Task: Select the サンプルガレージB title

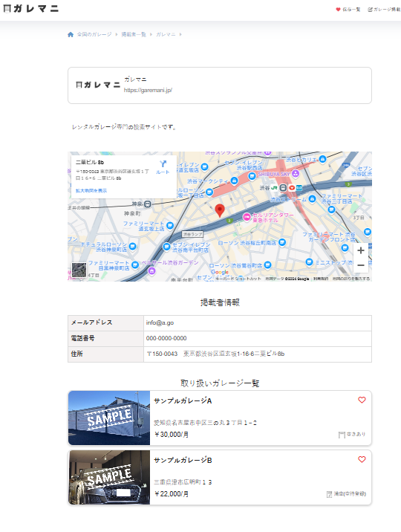Action: tap(183, 461)
